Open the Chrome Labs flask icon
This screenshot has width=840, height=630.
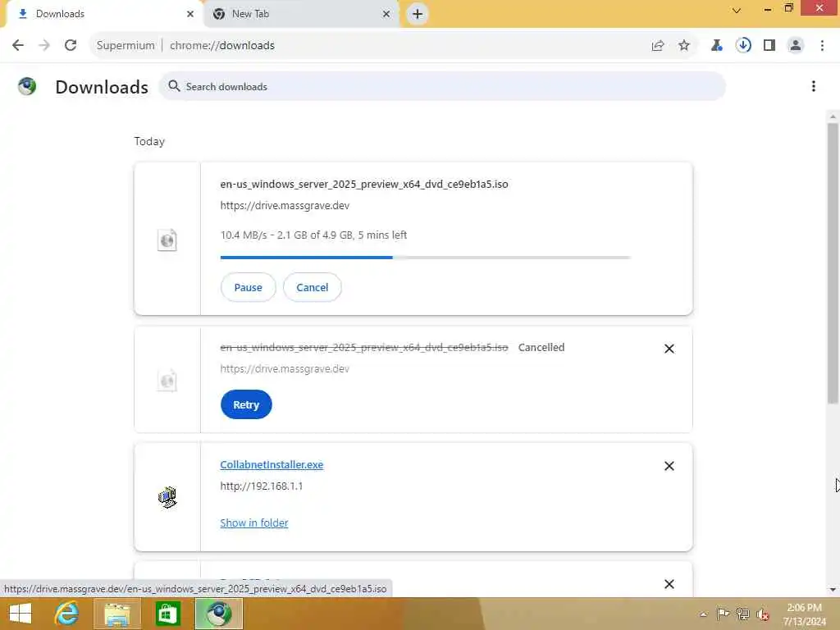pos(716,46)
